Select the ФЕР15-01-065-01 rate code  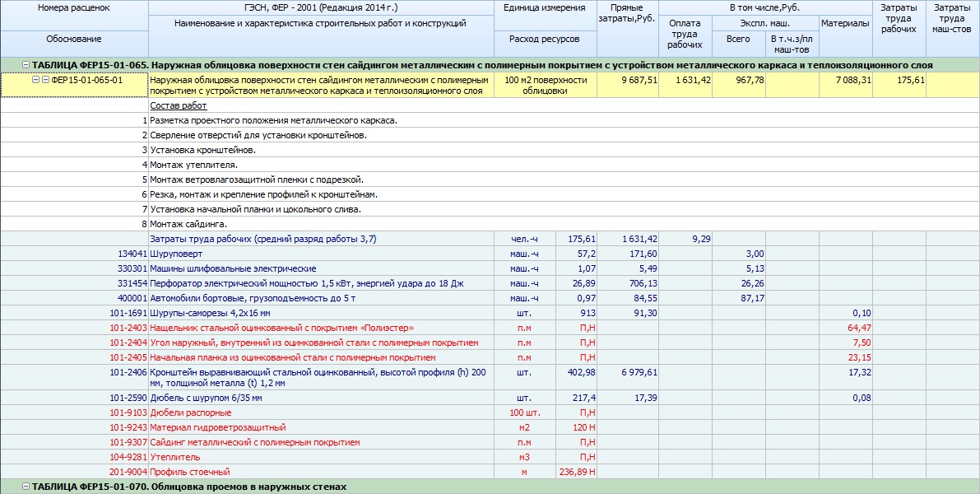coord(87,80)
